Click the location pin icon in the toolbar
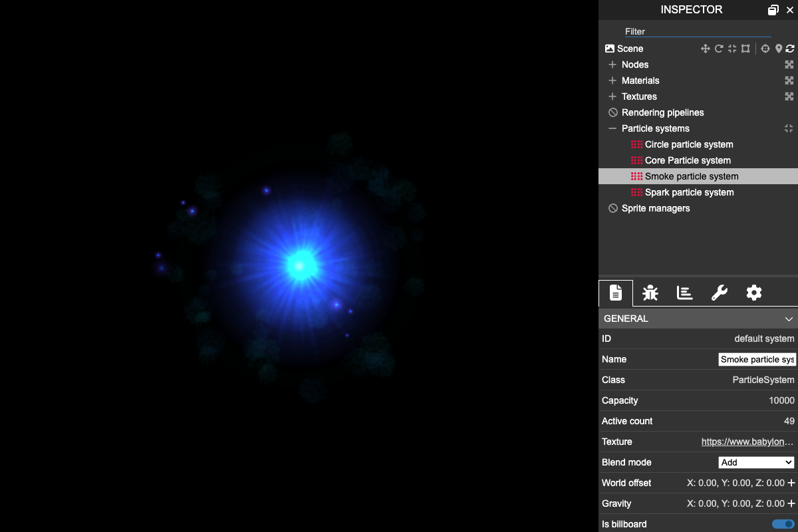 click(779, 48)
